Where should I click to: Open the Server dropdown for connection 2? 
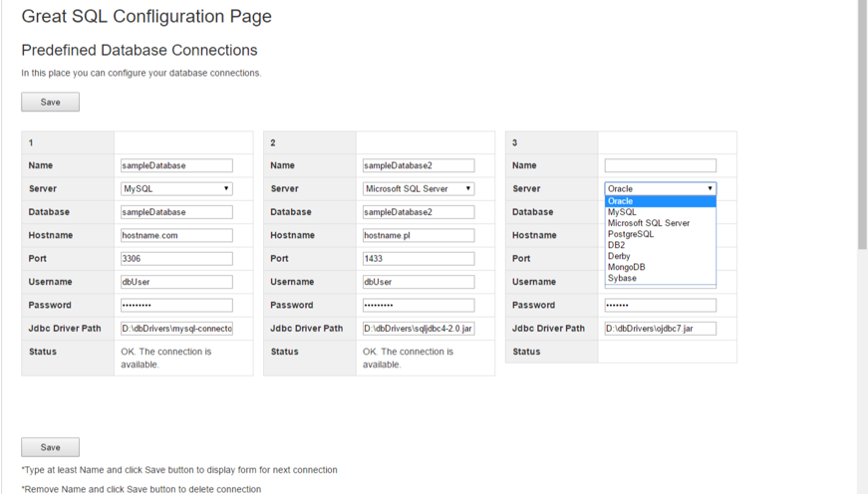(x=419, y=188)
